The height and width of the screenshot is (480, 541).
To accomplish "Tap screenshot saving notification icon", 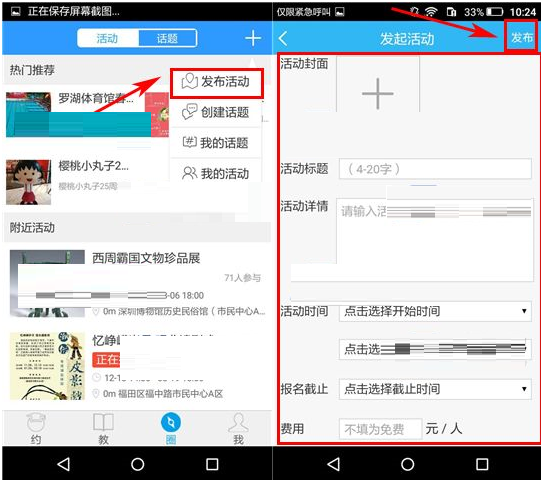I will coord(16,12).
